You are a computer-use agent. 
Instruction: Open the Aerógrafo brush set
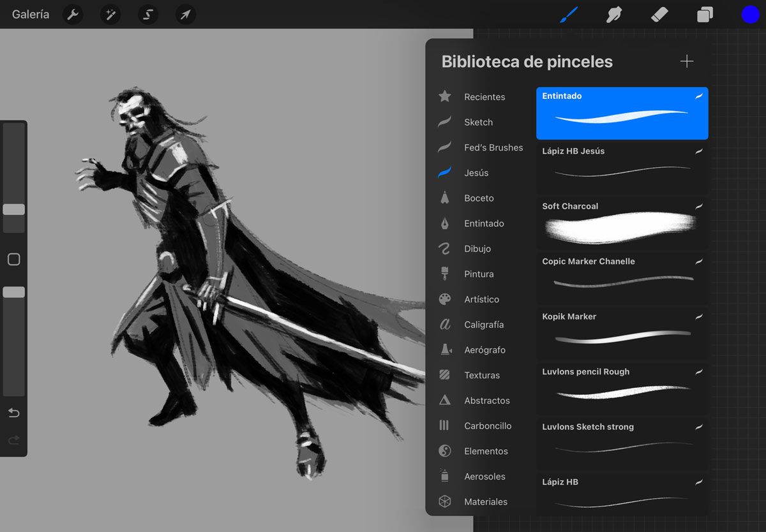(484, 350)
